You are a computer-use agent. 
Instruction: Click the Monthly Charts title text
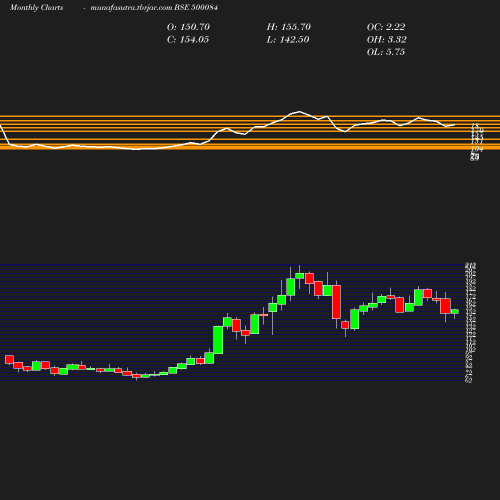point(37,7)
